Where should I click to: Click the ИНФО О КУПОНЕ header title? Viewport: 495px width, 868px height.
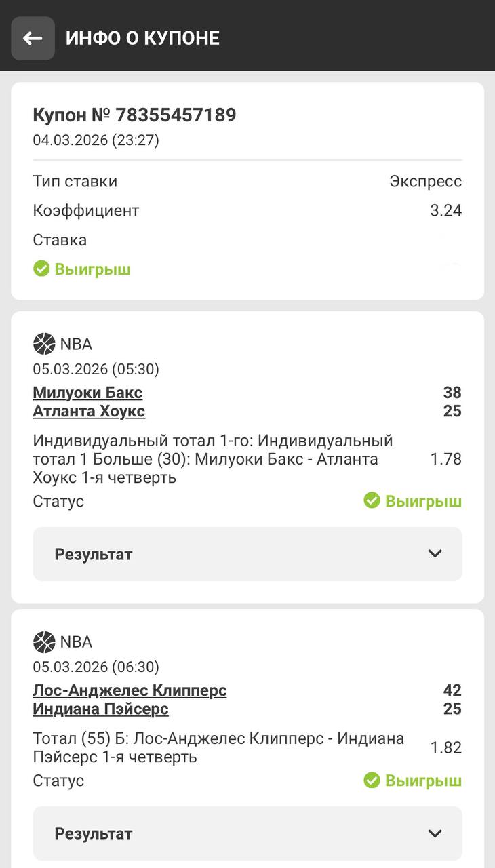click(x=142, y=38)
